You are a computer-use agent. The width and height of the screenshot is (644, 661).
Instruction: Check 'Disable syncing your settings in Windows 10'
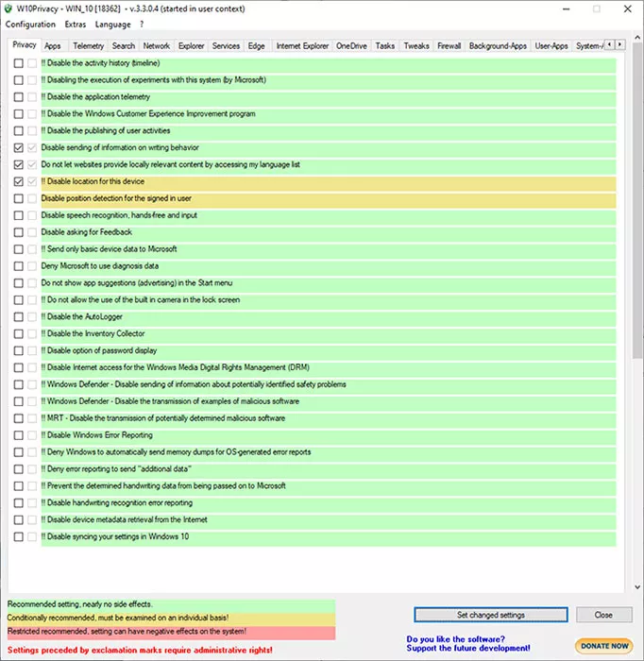pos(19,536)
